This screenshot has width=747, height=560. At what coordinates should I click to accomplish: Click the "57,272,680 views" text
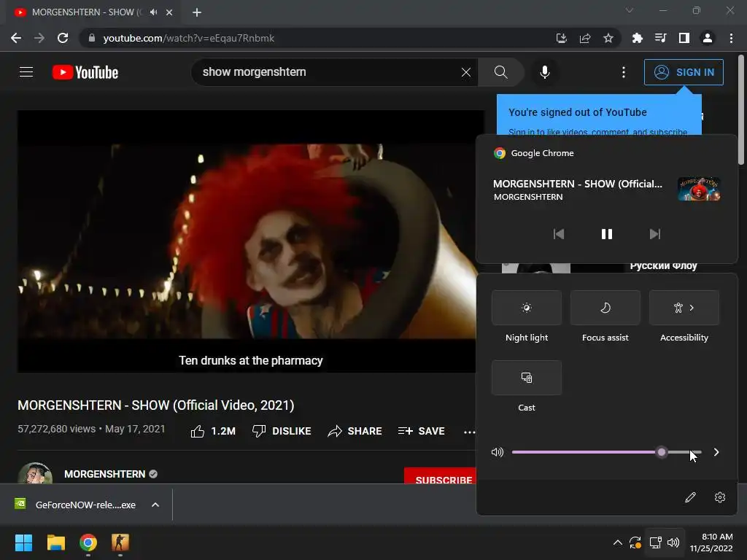click(57, 429)
